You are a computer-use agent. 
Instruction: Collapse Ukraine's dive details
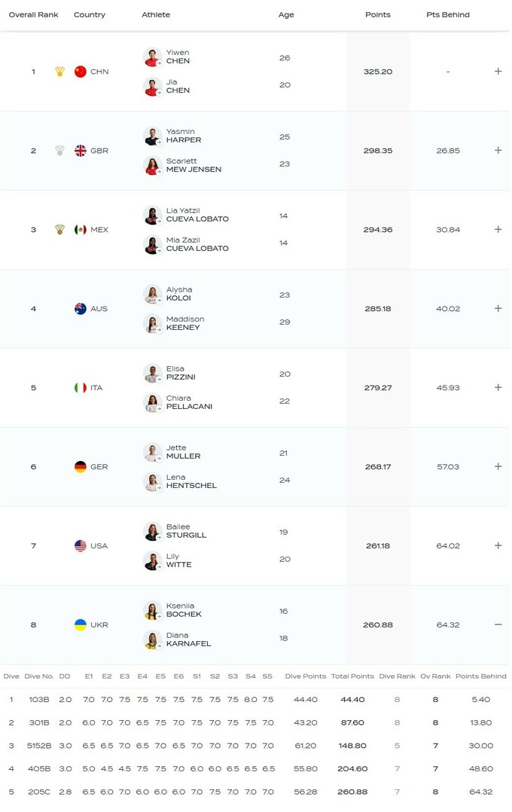point(498,625)
